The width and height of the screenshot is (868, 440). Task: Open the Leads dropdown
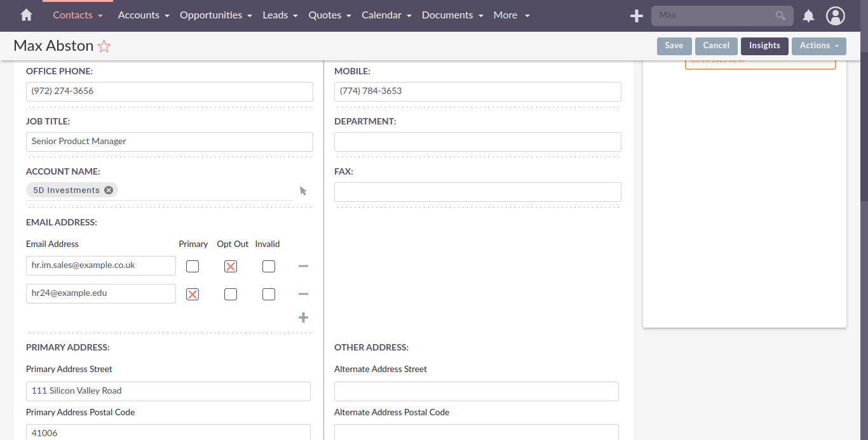coord(280,15)
